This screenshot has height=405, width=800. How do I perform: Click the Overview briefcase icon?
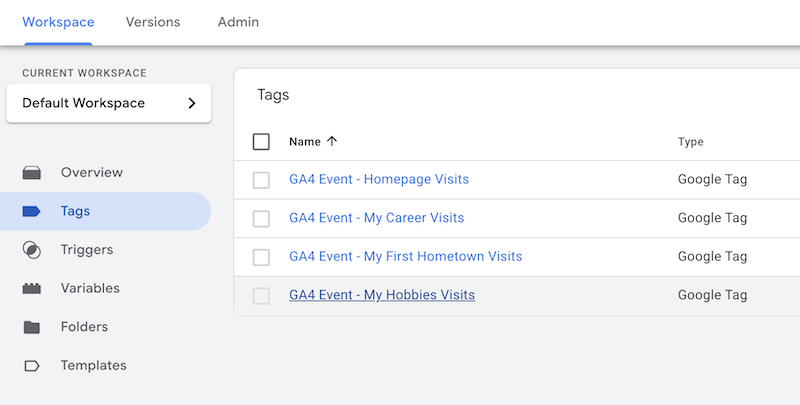click(x=32, y=173)
